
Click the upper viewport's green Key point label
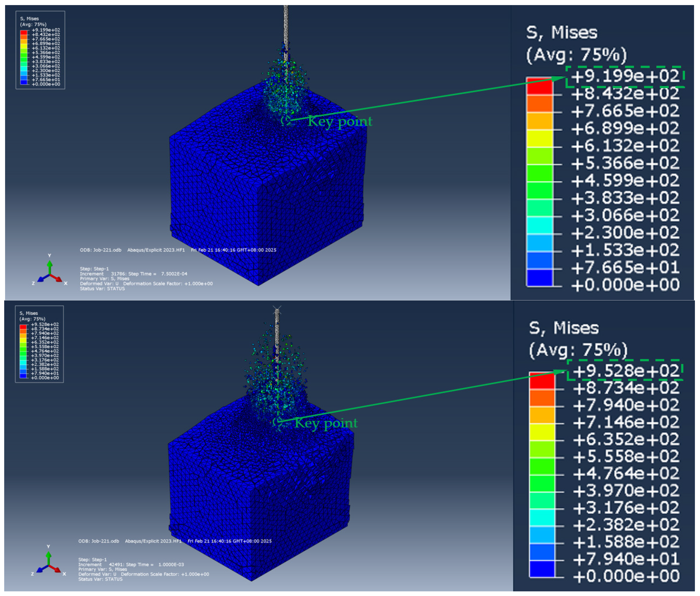(x=340, y=121)
